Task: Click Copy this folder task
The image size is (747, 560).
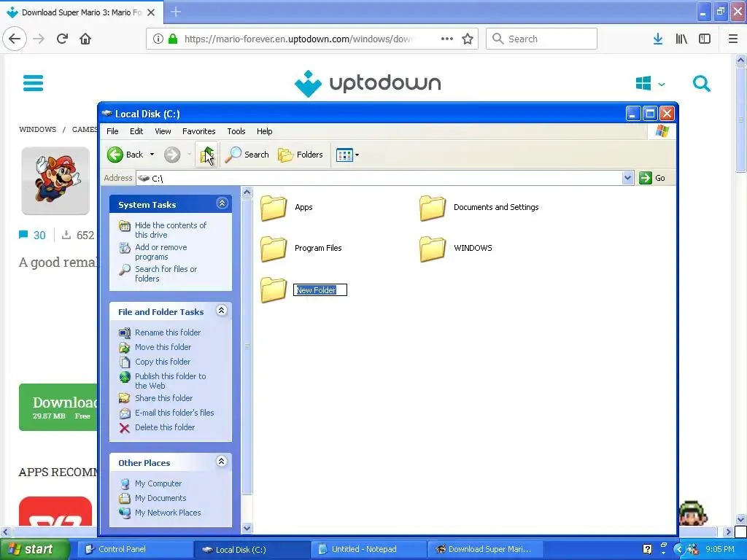Action: coord(163,362)
